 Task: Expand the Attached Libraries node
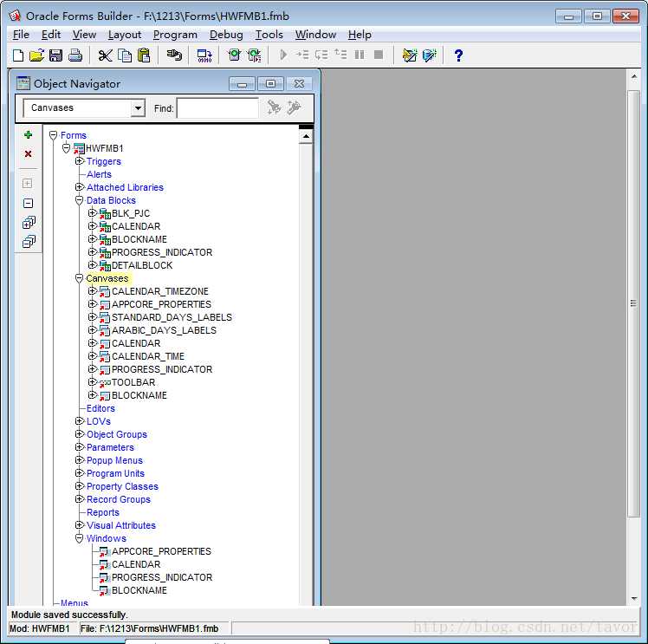pyautogui.click(x=80, y=187)
